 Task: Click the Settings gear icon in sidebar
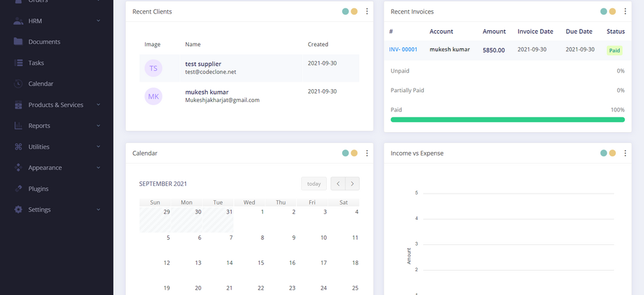18,210
